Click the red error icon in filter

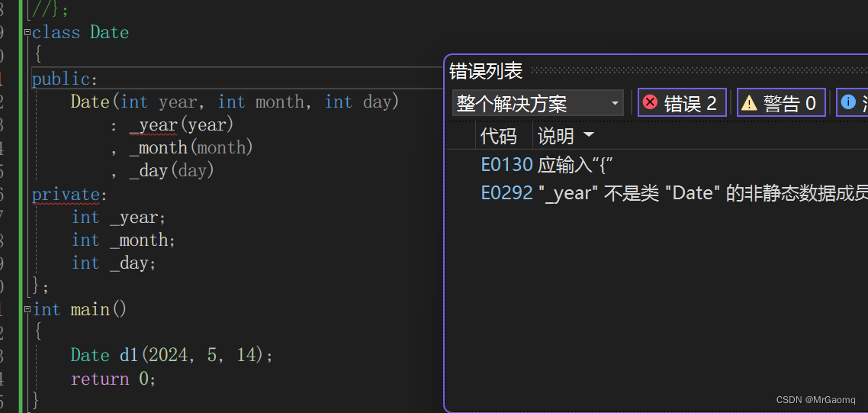(651, 102)
